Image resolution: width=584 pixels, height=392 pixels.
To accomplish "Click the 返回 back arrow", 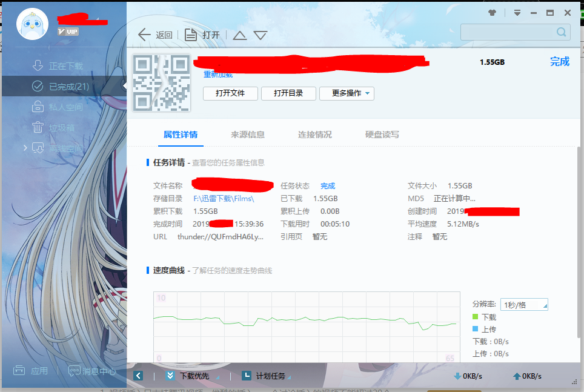I will pos(144,35).
